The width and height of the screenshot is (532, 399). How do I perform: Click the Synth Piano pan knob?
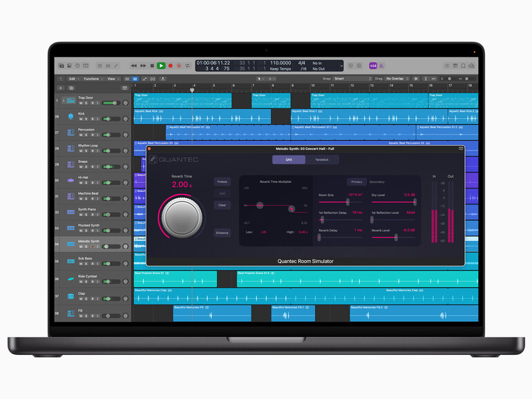pyautogui.click(x=126, y=215)
